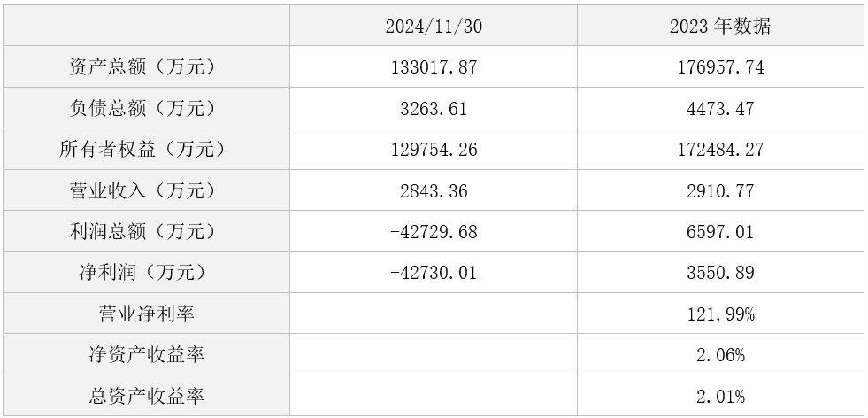Select the cell showing 3263.61
Viewport: 868px width, 418px height.
tap(434, 108)
